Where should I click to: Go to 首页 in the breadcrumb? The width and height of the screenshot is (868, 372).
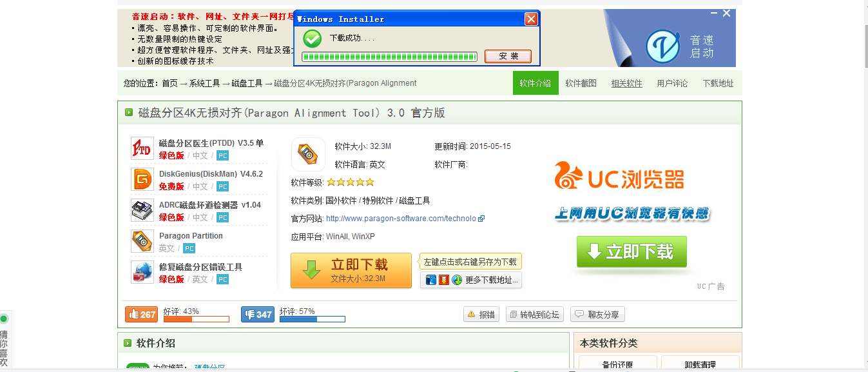tap(169, 83)
